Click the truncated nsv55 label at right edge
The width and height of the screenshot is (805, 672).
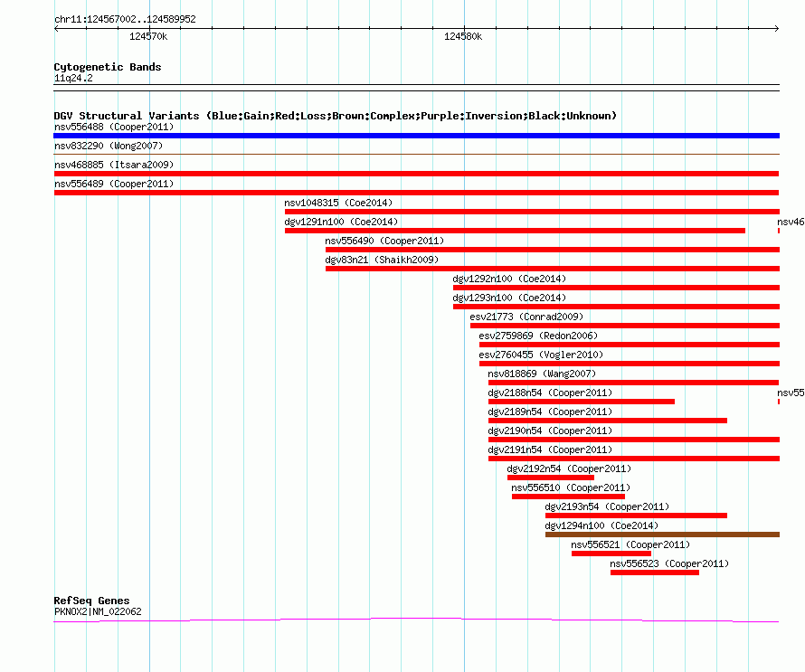[791, 393]
